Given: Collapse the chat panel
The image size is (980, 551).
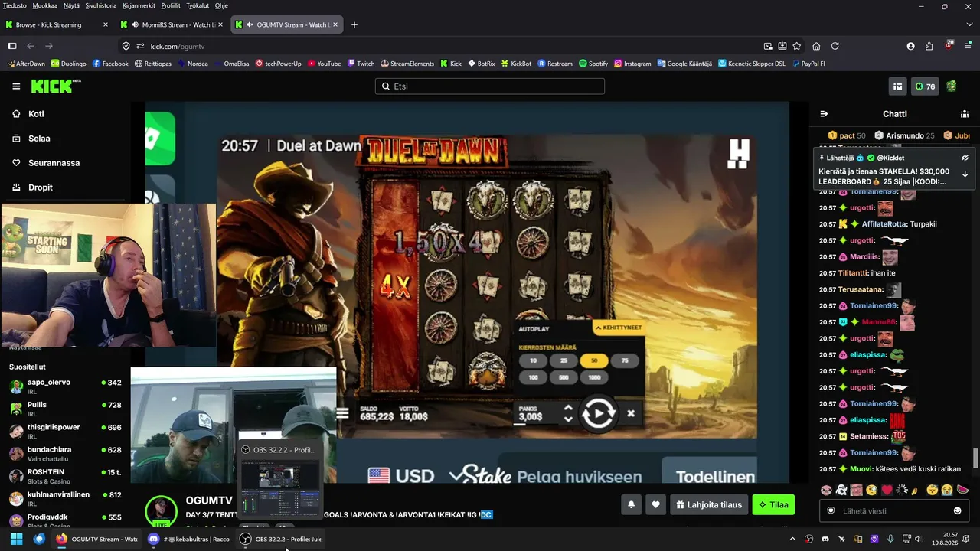Looking at the screenshot, I should (824, 114).
